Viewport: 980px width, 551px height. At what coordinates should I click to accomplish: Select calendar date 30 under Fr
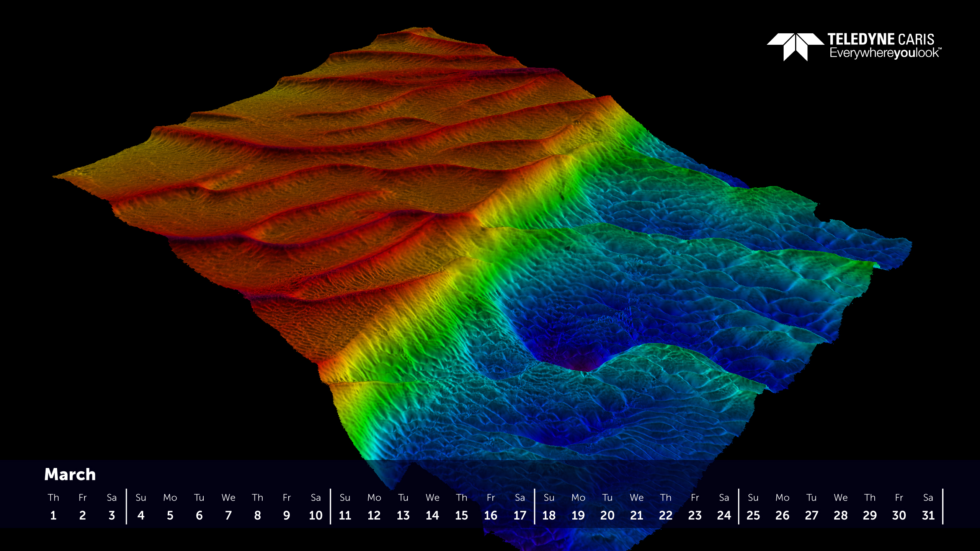pyautogui.click(x=899, y=515)
